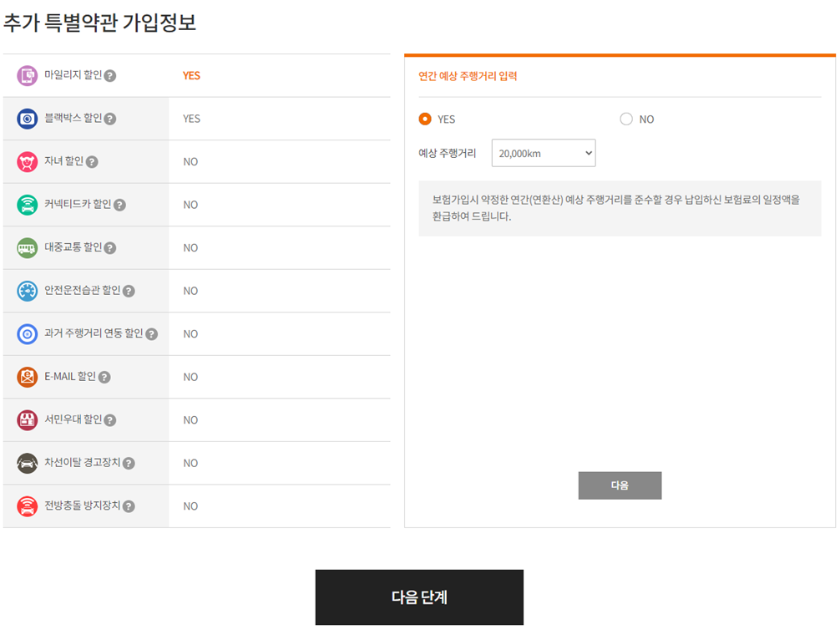Image resolution: width=840 pixels, height=635 pixels.
Task: Click the 서민우대 할인 icon
Action: pyautogui.click(x=28, y=420)
